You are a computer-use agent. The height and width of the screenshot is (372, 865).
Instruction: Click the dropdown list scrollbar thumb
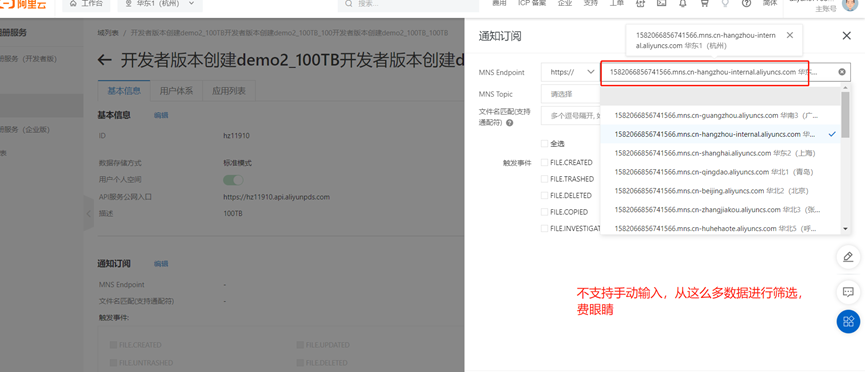tap(845, 114)
